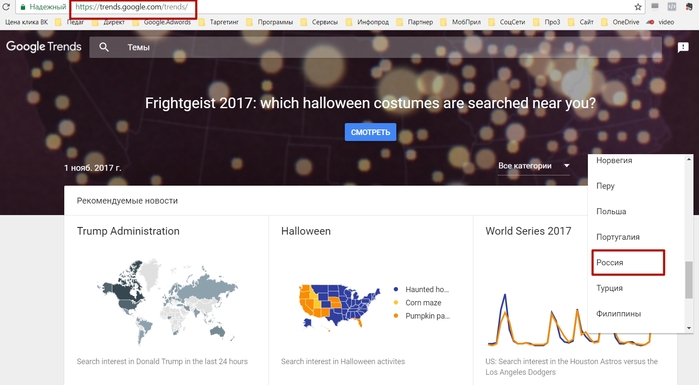Viewport: 699px width, 385px height.
Task: Open the Trump Administration story title
Action: point(128,231)
